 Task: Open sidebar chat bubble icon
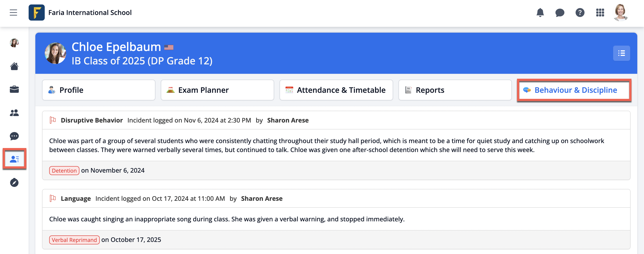point(14,136)
